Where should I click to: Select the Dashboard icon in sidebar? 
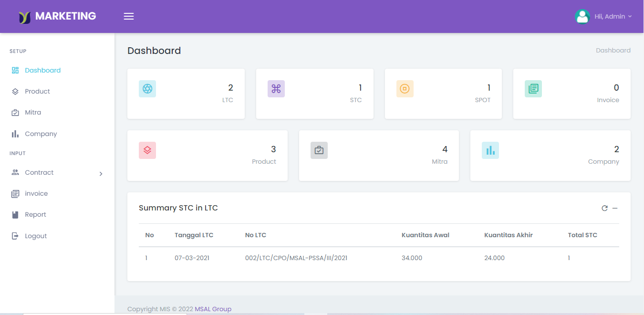pyautogui.click(x=14, y=70)
